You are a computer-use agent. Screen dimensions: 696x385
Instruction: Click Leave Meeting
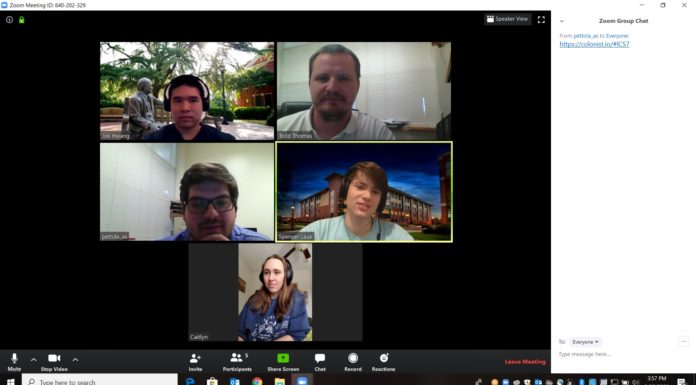coord(525,361)
